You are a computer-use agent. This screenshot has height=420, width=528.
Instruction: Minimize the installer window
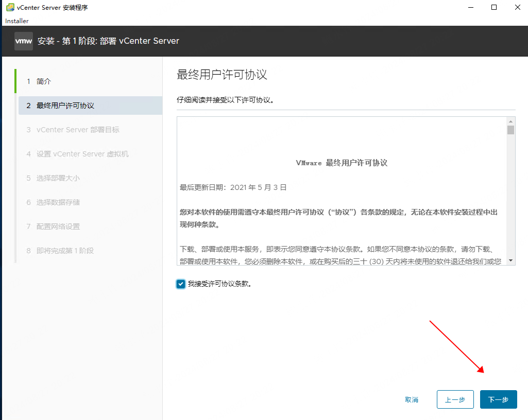point(471,7)
